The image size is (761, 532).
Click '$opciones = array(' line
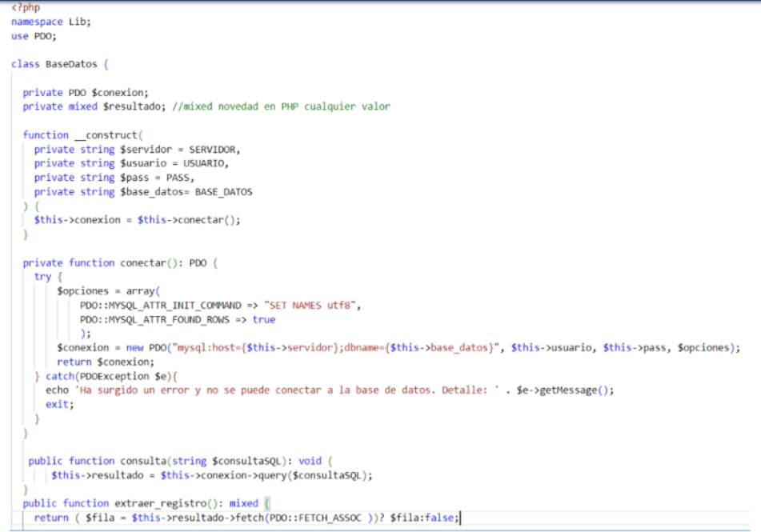click(108, 291)
